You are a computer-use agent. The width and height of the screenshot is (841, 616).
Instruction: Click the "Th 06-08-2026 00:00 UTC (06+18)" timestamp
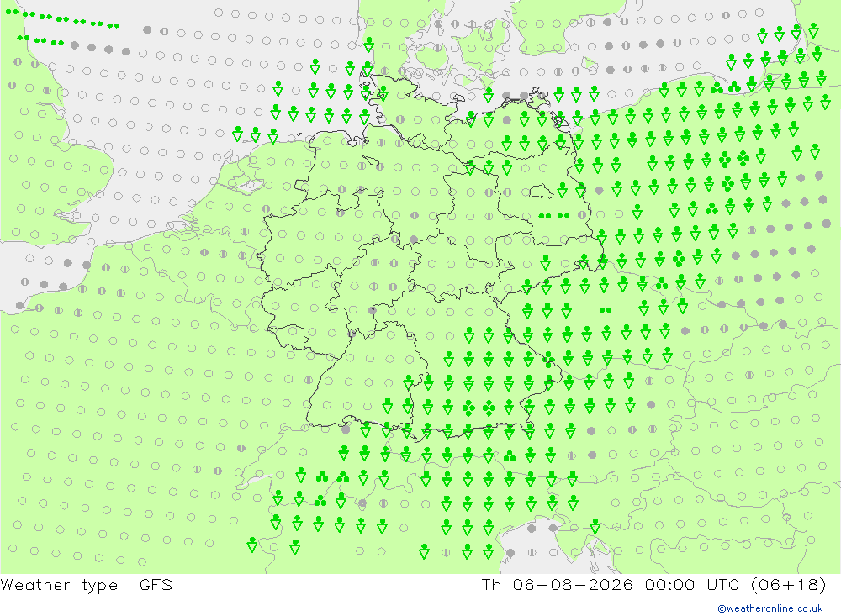point(653,584)
